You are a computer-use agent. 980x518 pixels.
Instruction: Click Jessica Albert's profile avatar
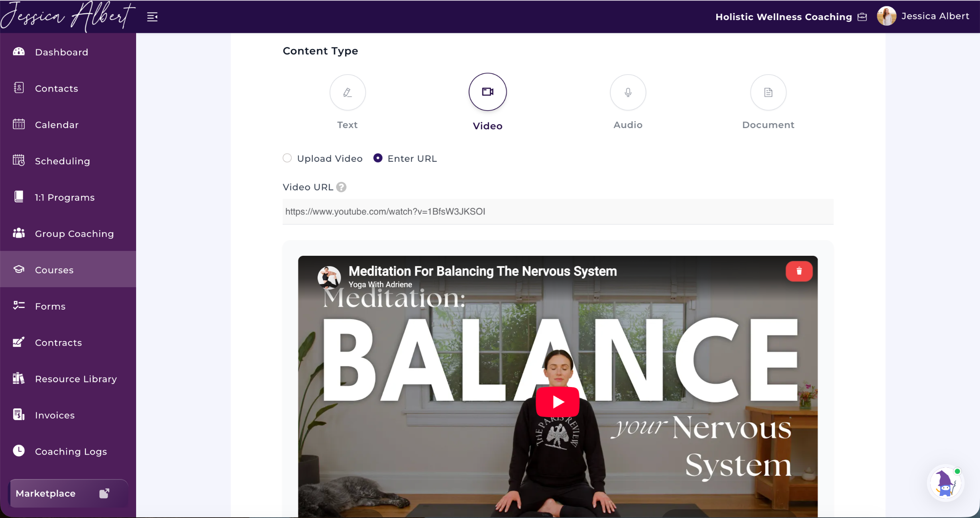click(x=887, y=16)
